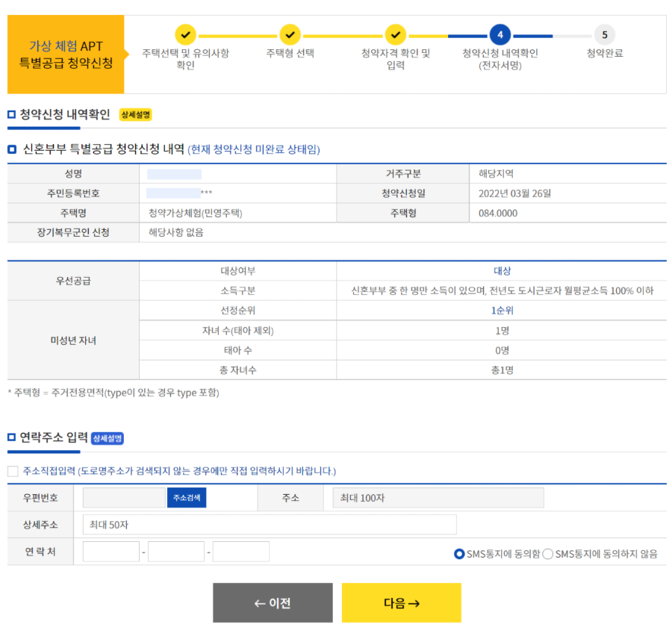672x636 pixels.
Task: Open blue 상세설명 badge next to 연락주소 입력
Action: (x=108, y=438)
